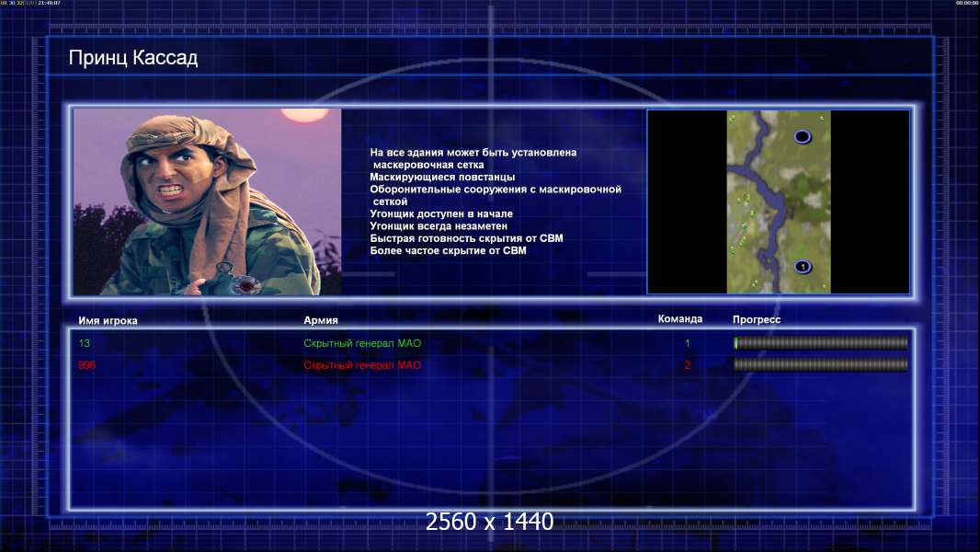Click the "Принц Кассад" title heading

coord(133,58)
